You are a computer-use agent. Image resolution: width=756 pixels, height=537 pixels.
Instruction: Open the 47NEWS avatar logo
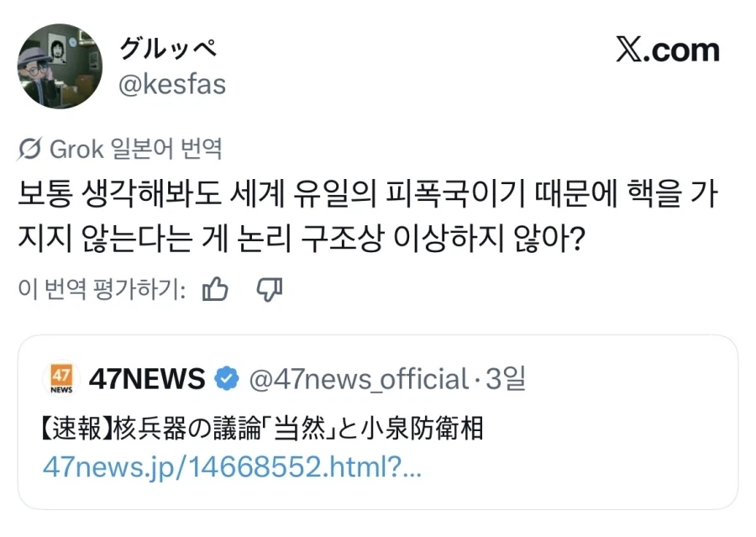click(x=61, y=379)
